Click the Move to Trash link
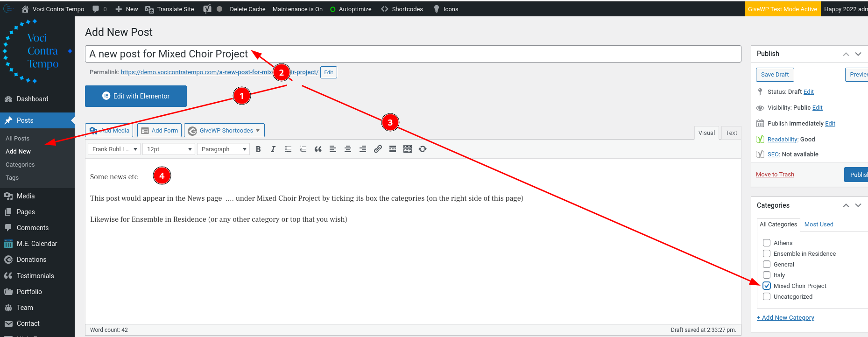 coord(775,175)
